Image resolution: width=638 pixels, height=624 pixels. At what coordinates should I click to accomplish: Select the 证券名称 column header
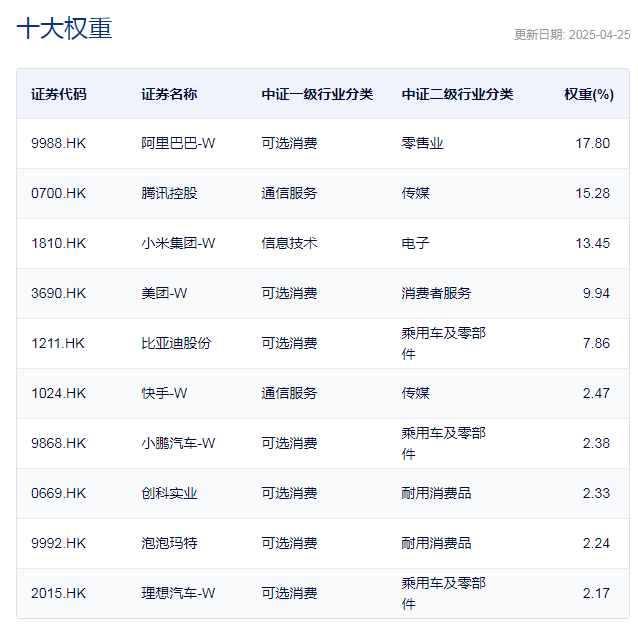(169, 94)
